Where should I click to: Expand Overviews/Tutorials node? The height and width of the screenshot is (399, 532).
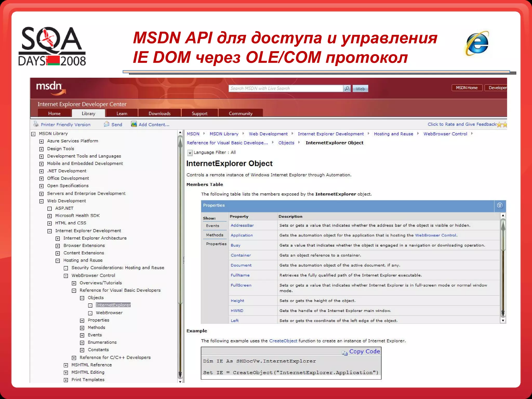point(74,283)
